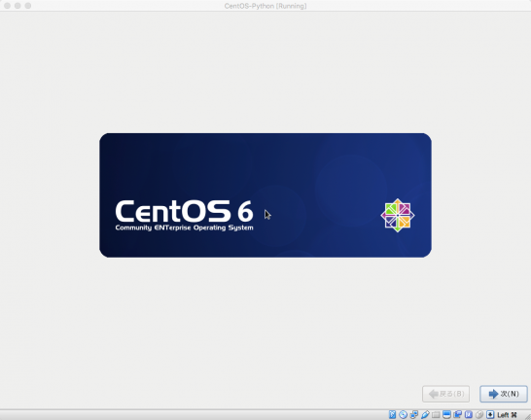531x420 pixels.
Task: Click the 次(N) next button
Action: point(504,394)
